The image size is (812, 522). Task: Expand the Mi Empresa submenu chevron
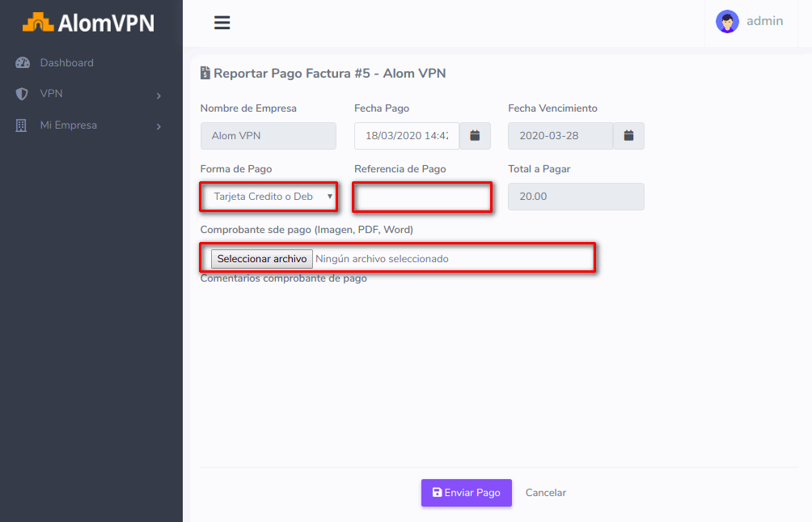pos(159,126)
